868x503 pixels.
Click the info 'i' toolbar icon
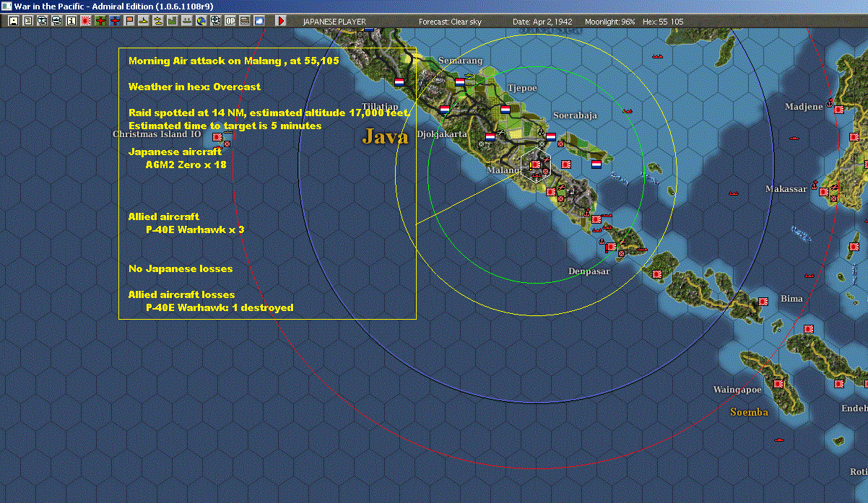pyautogui.click(x=71, y=21)
